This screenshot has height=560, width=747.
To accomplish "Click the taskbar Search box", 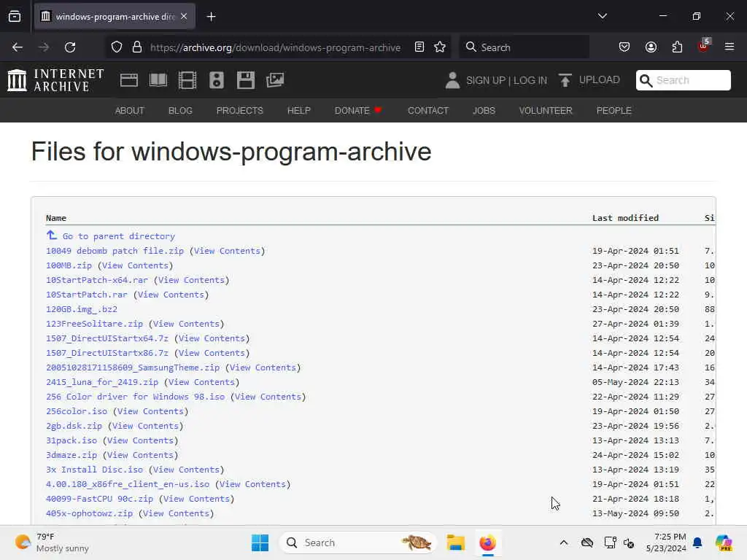I will [358, 542].
